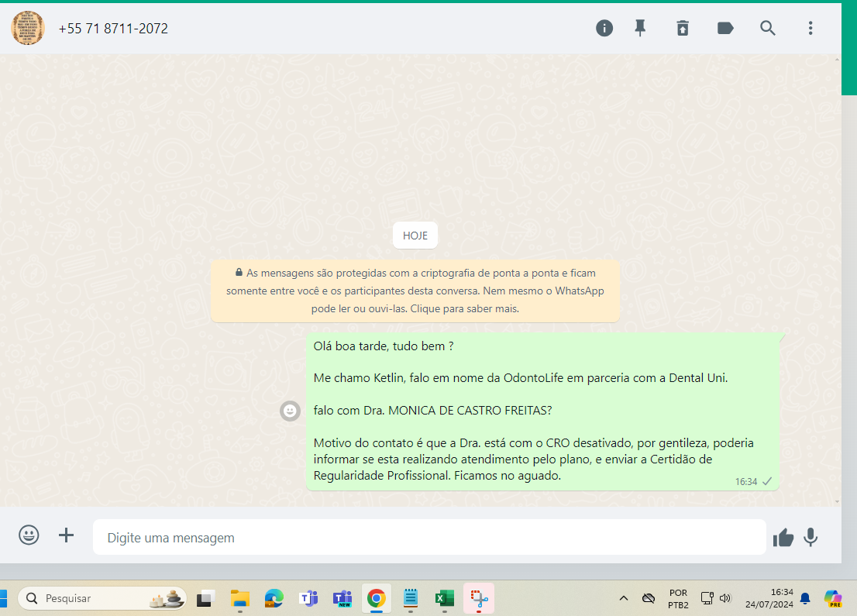Open Snipping Tool from the taskbar
Image resolution: width=857 pixels, height=616 pixels.
(479, 598)
